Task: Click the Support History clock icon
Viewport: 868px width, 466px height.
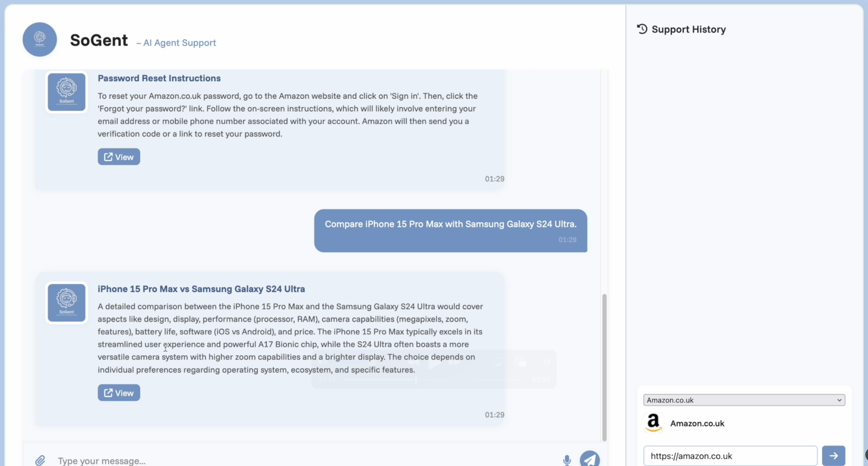Action: 642,29
